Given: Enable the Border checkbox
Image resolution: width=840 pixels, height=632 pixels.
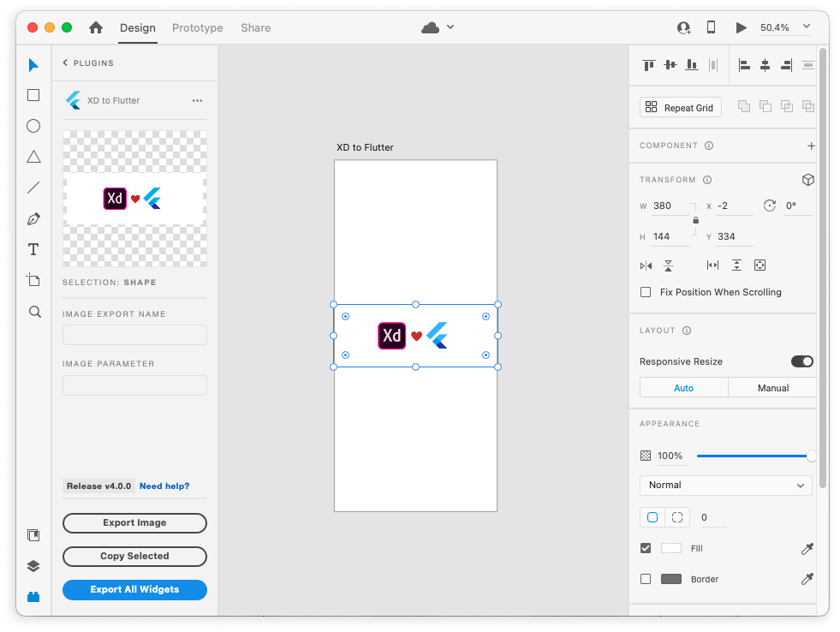Looking at the screenshot, I should click(x=646, y=579).
